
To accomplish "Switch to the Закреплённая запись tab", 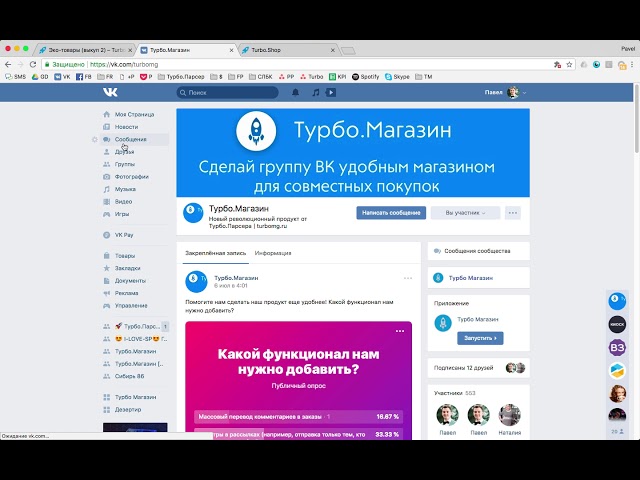I will pyautogui.click(x=216, y=253).
